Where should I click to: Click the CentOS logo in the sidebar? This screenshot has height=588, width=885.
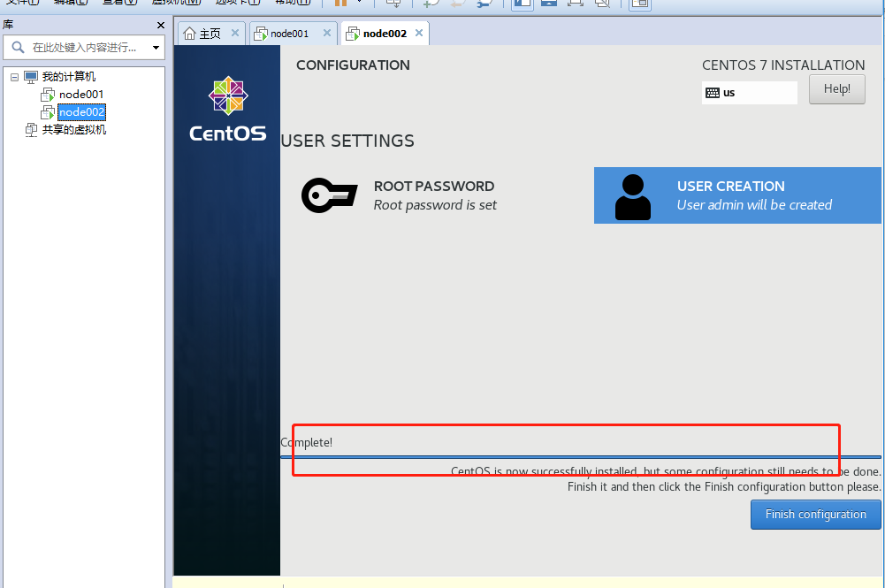point(228,110)
